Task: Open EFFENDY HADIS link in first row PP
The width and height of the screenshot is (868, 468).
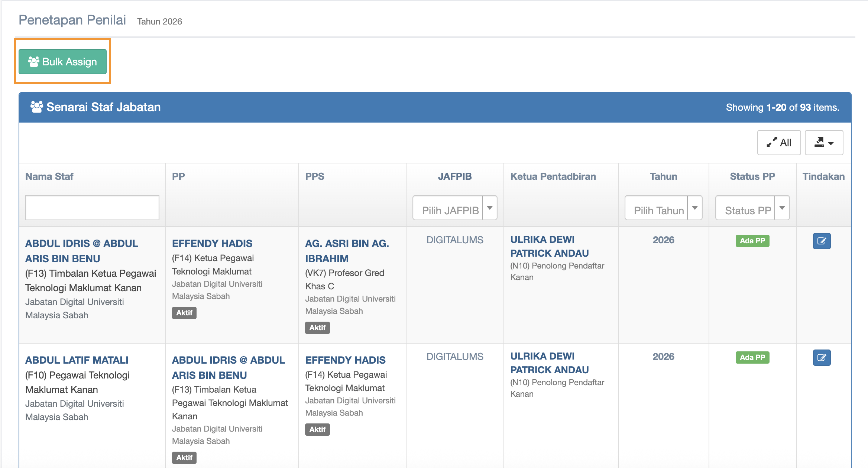Action: pos(212,243)
